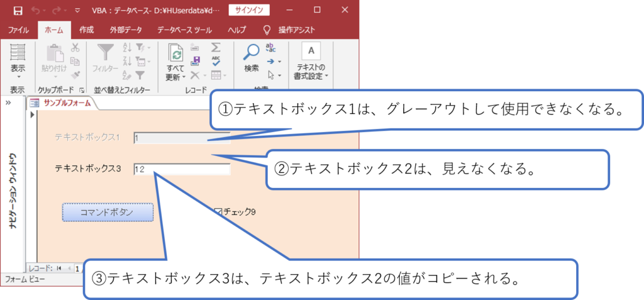The image size is (644, 300).
Task: Click the sort descending Z-A icon
Action: click(127, 61)
